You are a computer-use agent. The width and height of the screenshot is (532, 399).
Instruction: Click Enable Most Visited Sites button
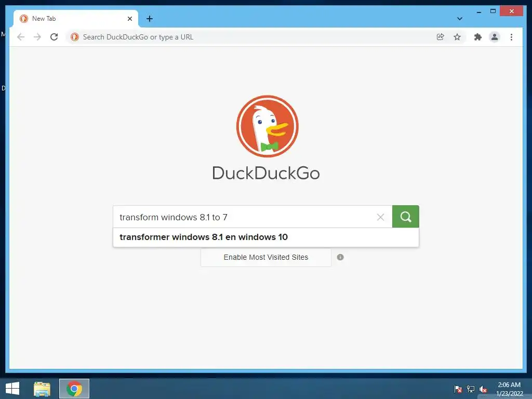click(266, 257)
